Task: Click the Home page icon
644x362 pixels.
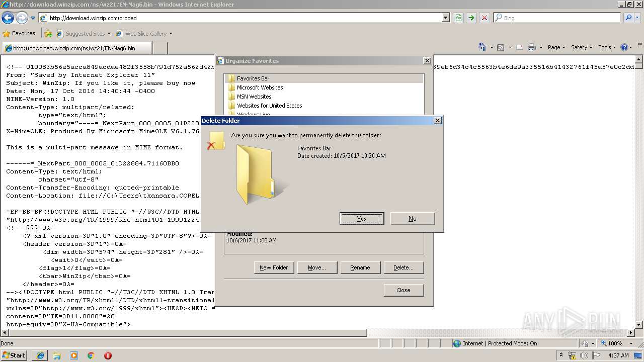Action: coord(482,47)
